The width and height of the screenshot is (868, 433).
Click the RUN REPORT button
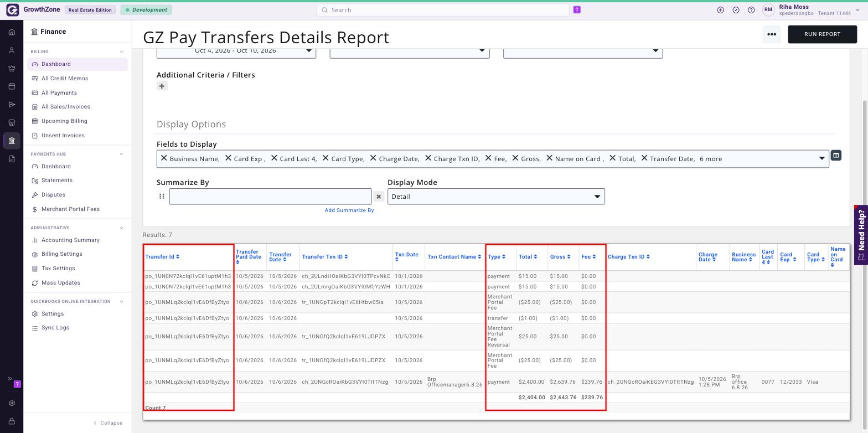822,34
